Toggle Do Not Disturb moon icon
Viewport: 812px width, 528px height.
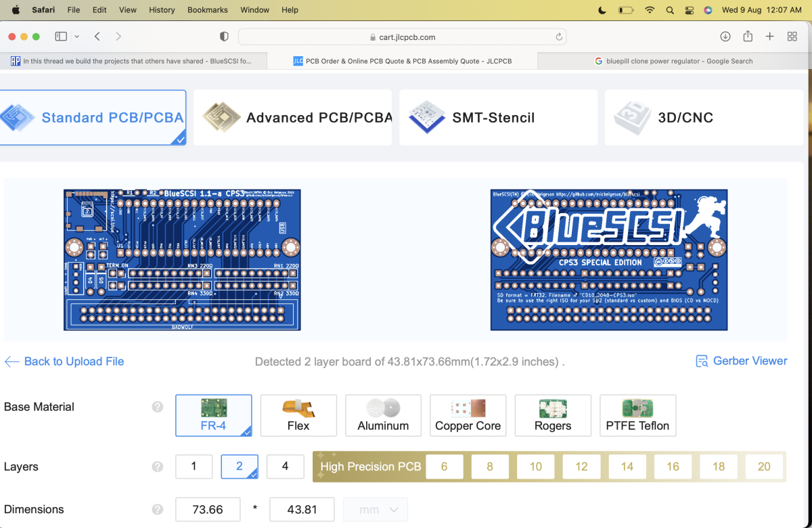602,10
